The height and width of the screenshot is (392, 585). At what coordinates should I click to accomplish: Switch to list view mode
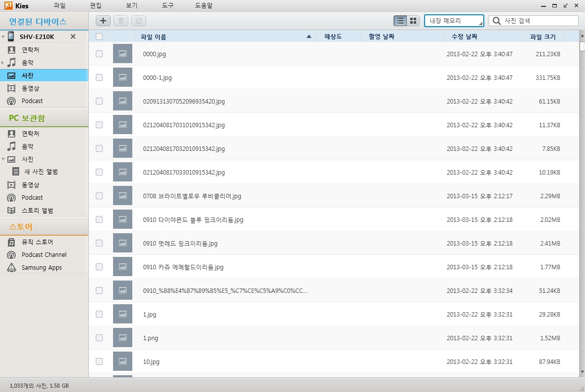(400, 21)
